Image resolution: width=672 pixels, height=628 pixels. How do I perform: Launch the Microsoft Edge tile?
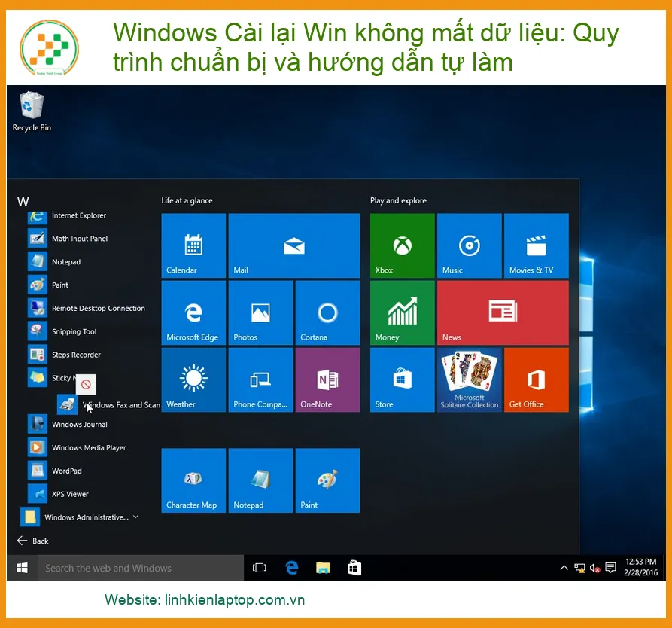pyautogui.click(x=193, y=312)
